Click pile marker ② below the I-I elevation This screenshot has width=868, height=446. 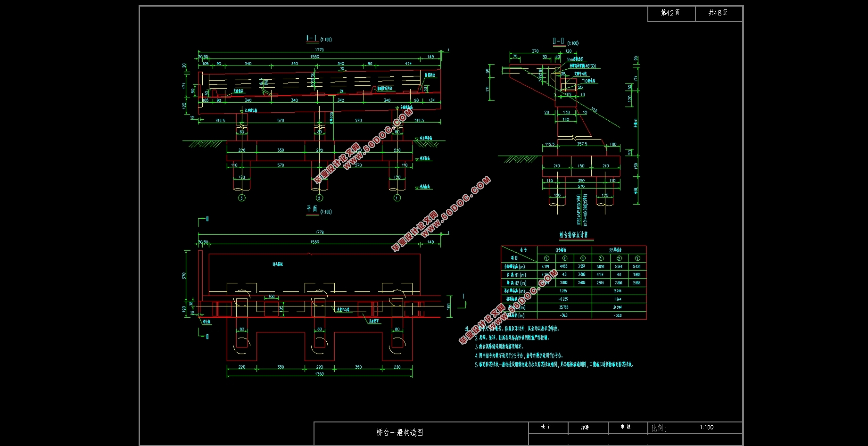click(319, 198)
